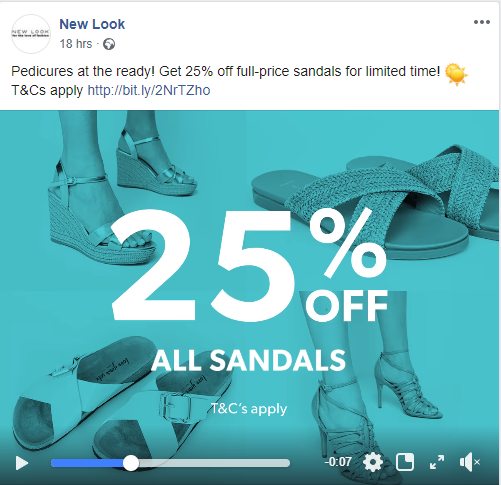
Task: Click the T&C's apply text in video
Action: point(249,409)
